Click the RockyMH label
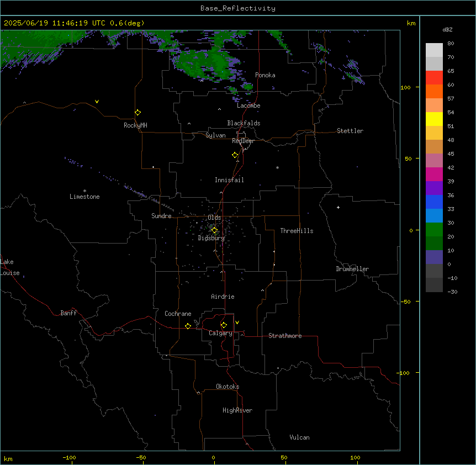Viewport: 476px width, 465px height. point(135,125)
